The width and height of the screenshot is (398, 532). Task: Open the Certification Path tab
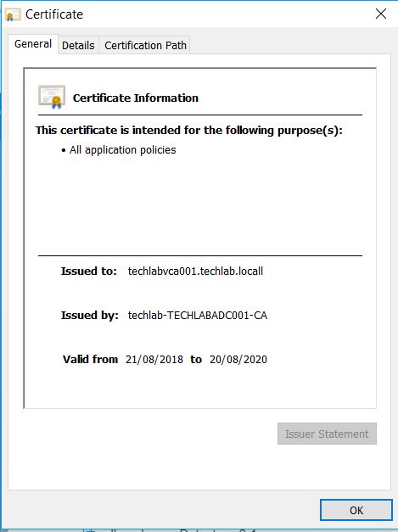145,45
